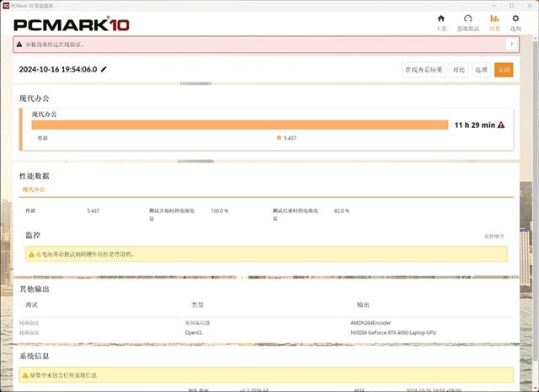Screen dimensions: 539x392
Task: Click the 82.0 % battery end value
Action: [x=341, y=211]
